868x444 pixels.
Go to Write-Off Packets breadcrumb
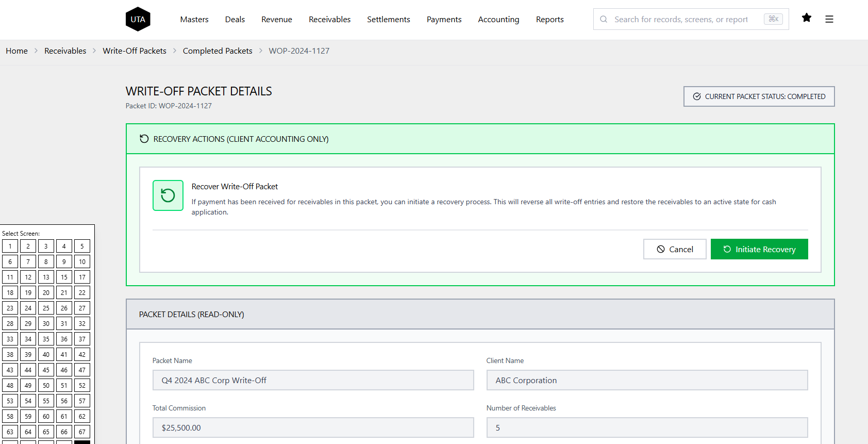[x=135, y=51]
